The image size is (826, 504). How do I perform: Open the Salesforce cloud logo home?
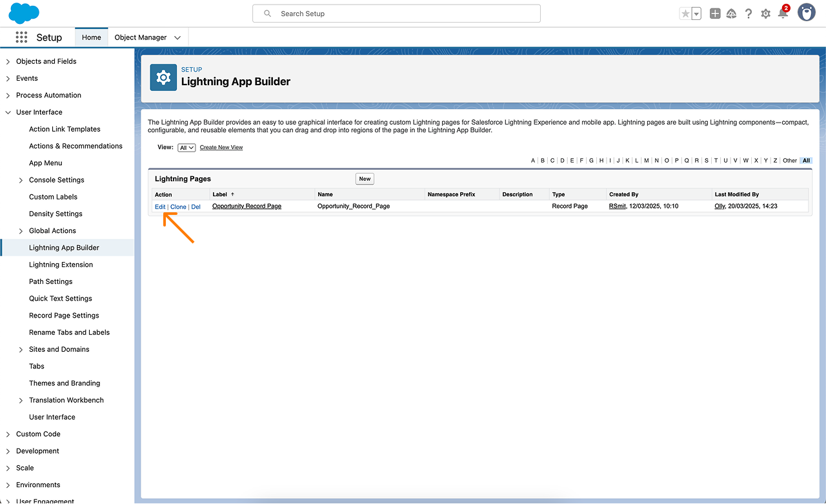pyautogui.click(x=24, y=13)
